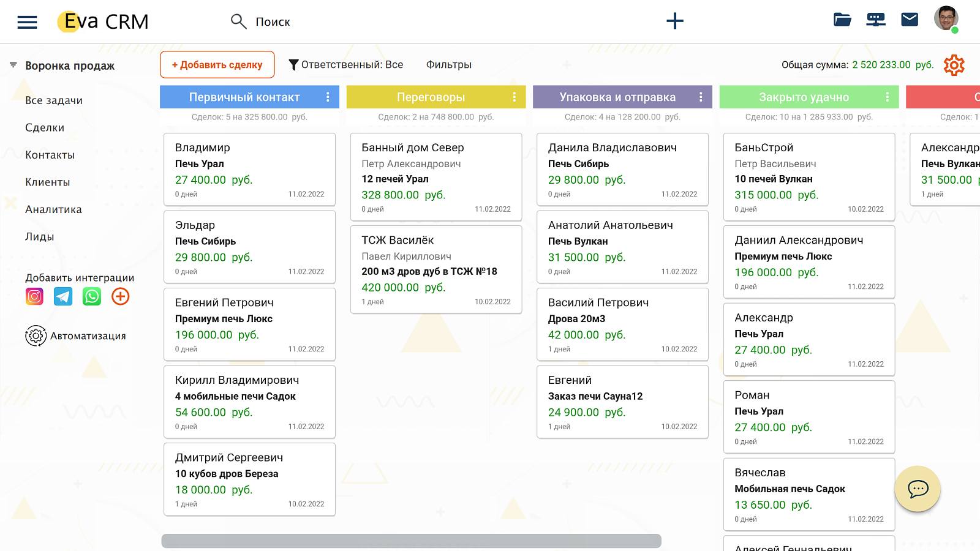The width and height of the screenshot is (980, 551).
Task: Open Роман Печь Урал deal card
Action: [x=809, y=417]
